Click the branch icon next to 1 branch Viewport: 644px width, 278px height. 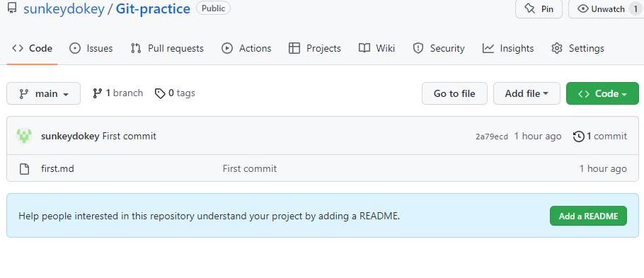(x=97, y=93)
